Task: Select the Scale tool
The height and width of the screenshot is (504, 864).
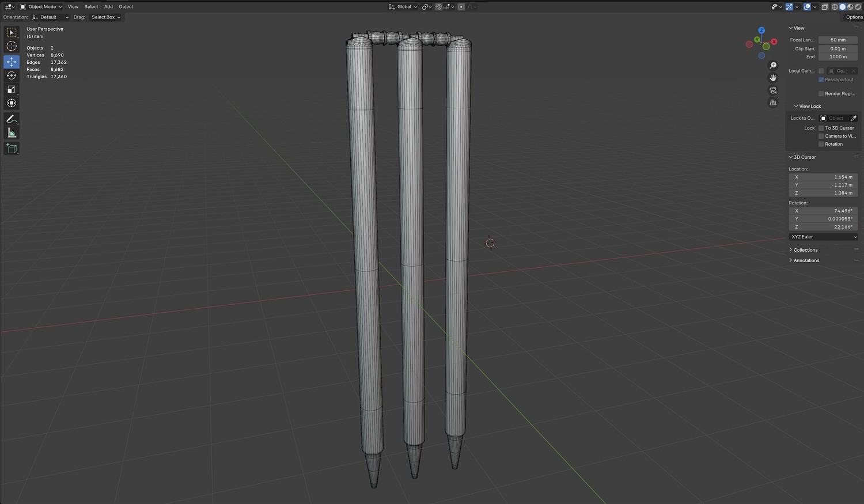Action: click(x=12, y=89)
